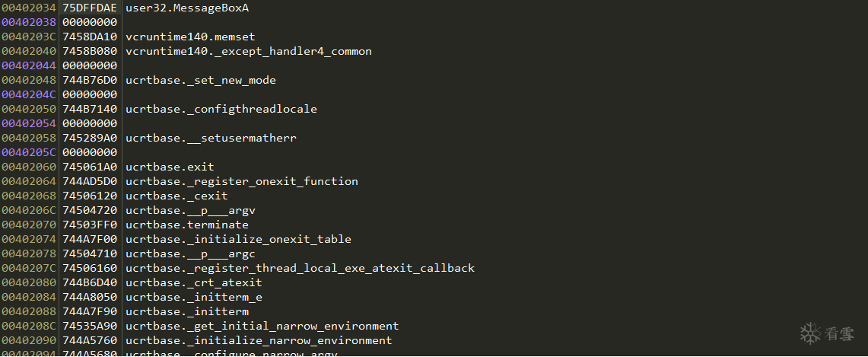This screenshot has height=357, width=868.
Task: Select ucrtbase._register_thread_local_exe_atexit_callback symbol
Action: (x=300, y=269)
